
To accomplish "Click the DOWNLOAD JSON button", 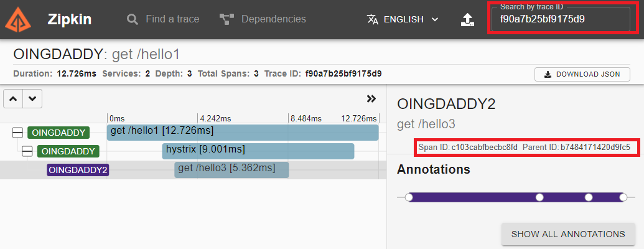I will (x=582, y=74).
